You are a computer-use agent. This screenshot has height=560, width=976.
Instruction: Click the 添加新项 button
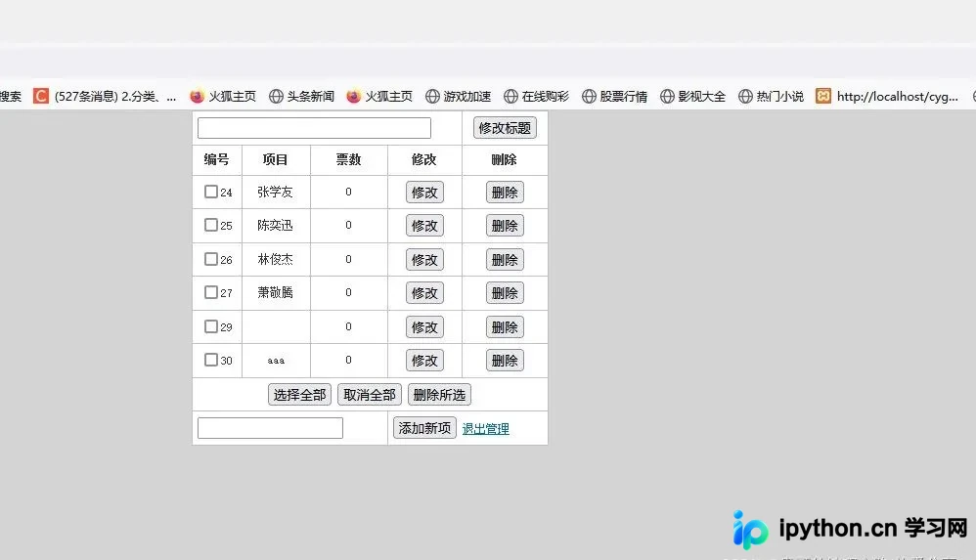click(x=424, y=428)
